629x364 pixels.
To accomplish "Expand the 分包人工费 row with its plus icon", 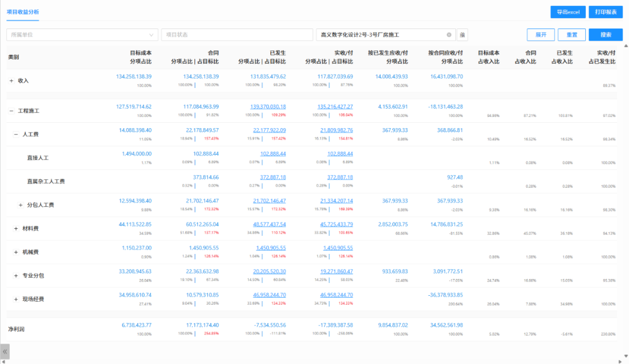I will [x=20, y=205].
